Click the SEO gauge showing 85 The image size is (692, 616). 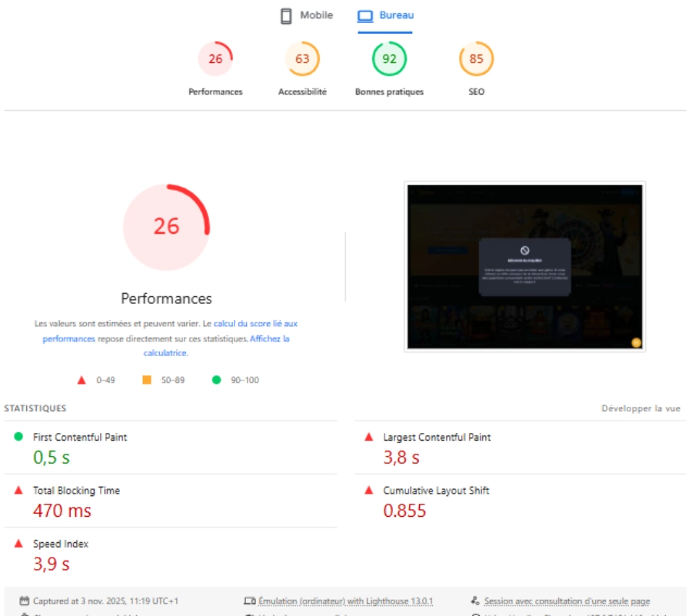[477, 57]
